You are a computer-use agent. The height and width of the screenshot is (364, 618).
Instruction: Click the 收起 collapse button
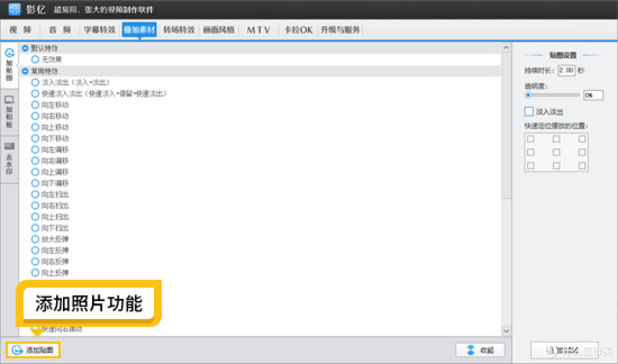tap(480, 350)
